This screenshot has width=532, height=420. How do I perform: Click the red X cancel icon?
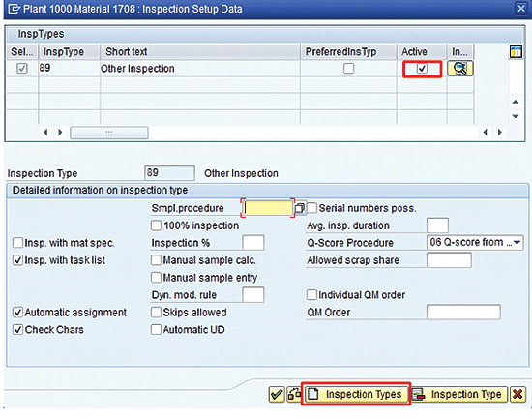(x=517, y=394)
